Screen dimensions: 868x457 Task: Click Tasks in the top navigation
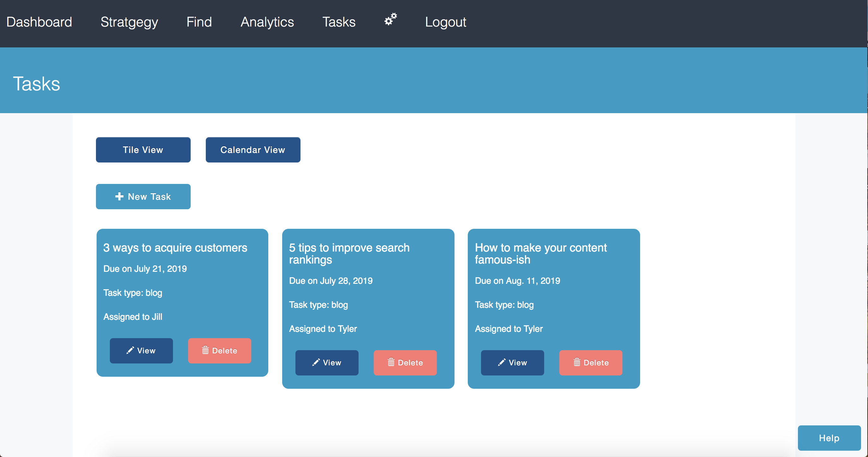point(339,22)
